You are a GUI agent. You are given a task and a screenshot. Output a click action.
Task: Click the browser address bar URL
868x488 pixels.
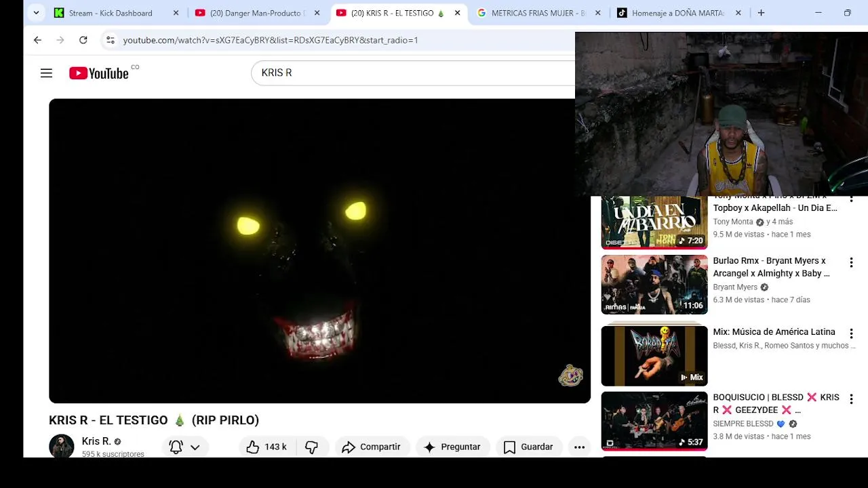(271, 40)
